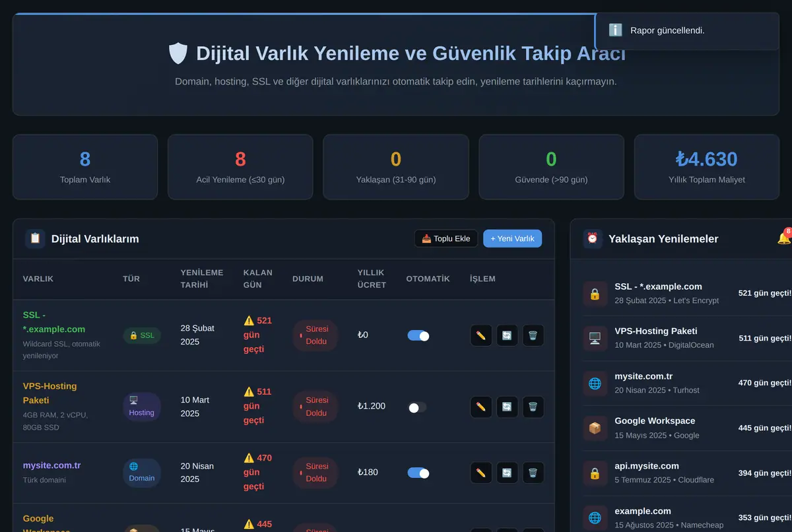This screenshot has width=792, height=532.
Task: Edit the VPS-Hosting Paketi row
Action: point(481,407)
